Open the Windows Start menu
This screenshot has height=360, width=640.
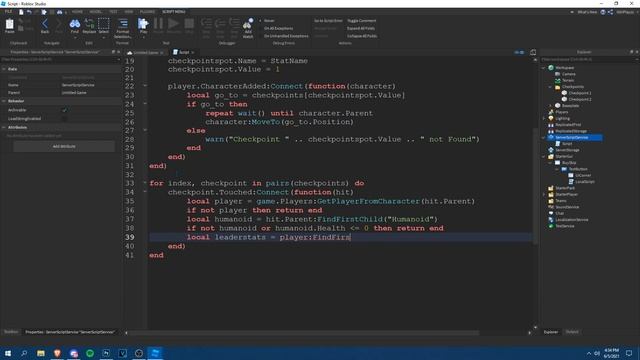pos(8,353)
